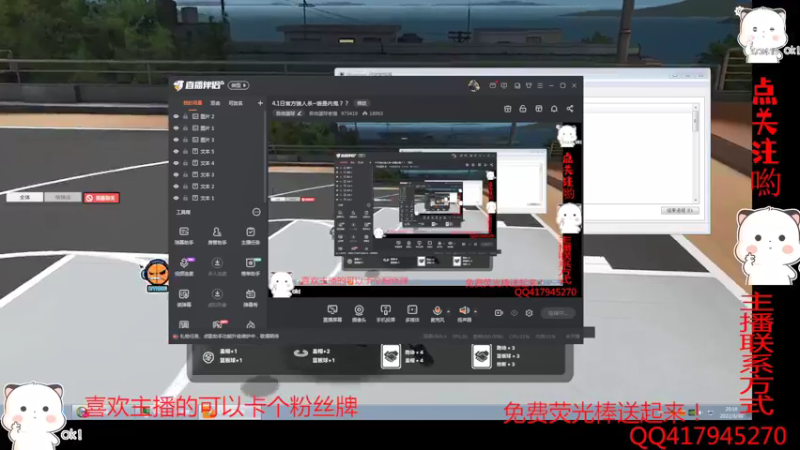
Task: Open the tool icon with red badge
Action: tap(218, 324)
